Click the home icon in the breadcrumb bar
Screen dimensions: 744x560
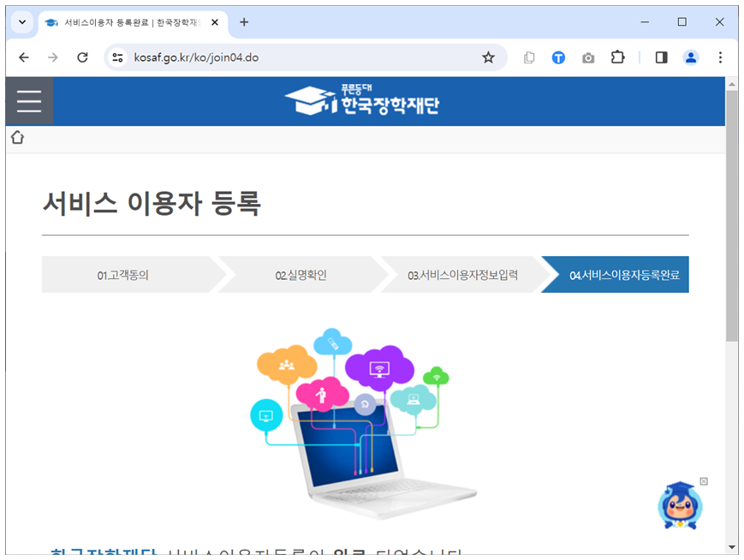point(18,138)
